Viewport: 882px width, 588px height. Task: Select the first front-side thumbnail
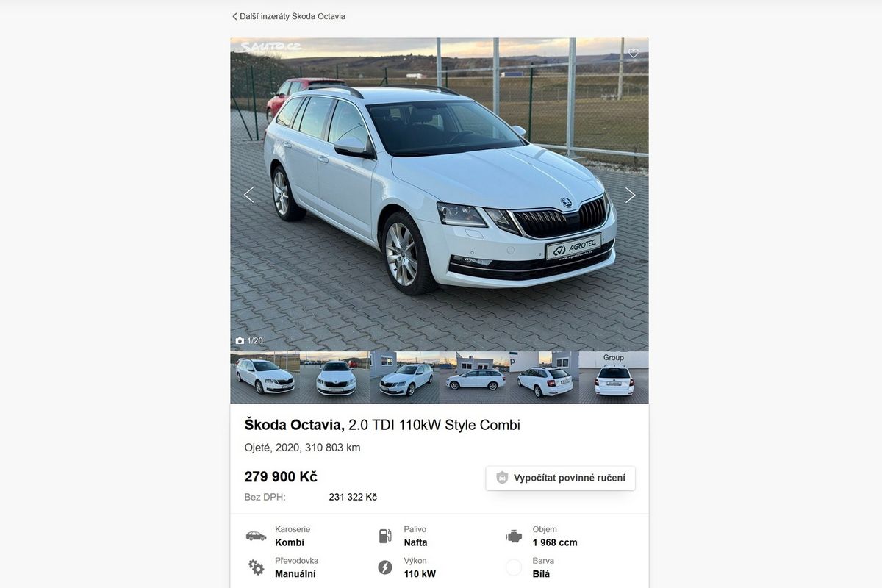pyautogui.click(x=265, y=377)
